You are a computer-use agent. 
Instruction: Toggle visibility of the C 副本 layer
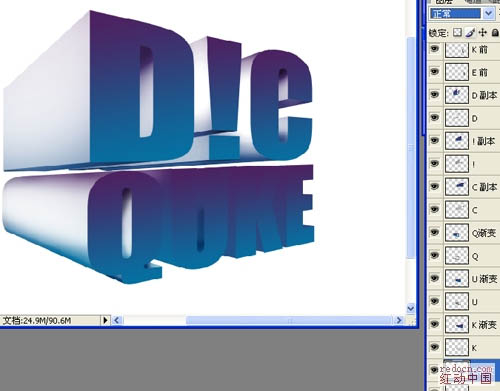tap(435, 186)
